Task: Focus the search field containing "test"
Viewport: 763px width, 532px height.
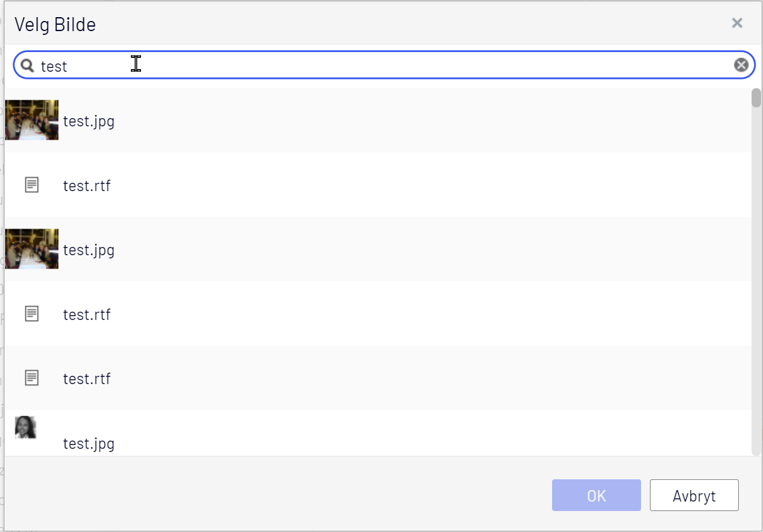Action: coord(381,65)
